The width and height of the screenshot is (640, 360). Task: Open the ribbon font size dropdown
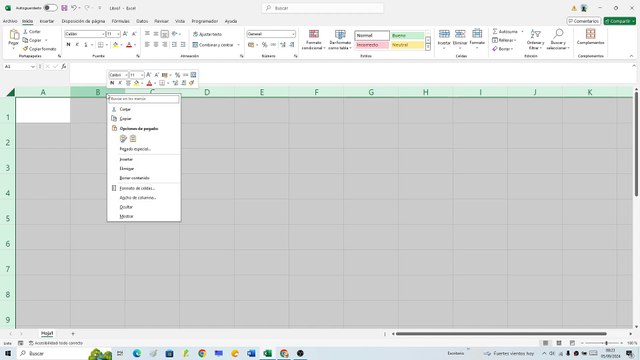coord(118,34)
